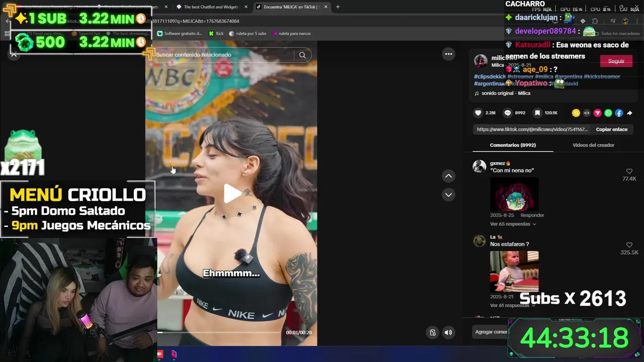Click gxmez commenter avatar
This screenshot has width=644, height=362.
coord(479,166)
